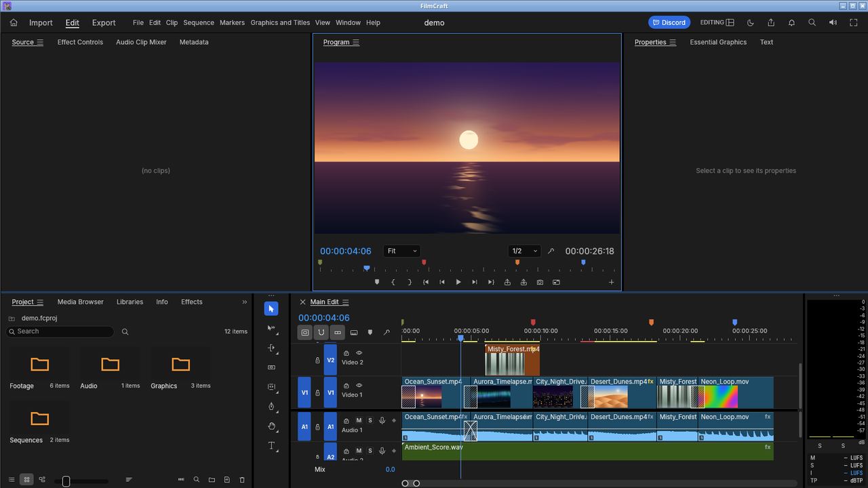Select the Selection arrow tool
The image size is (868, 488).
click(x=271, y=309)
